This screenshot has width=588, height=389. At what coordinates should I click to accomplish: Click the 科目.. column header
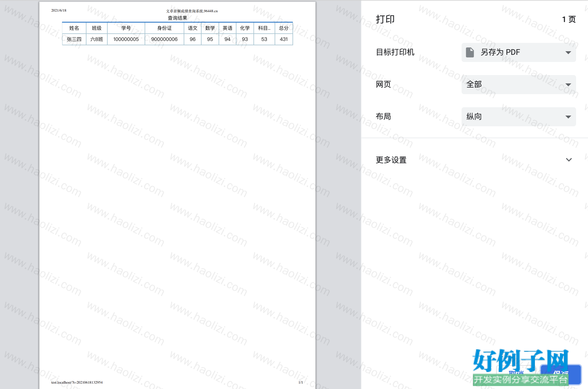click(264, 28)
